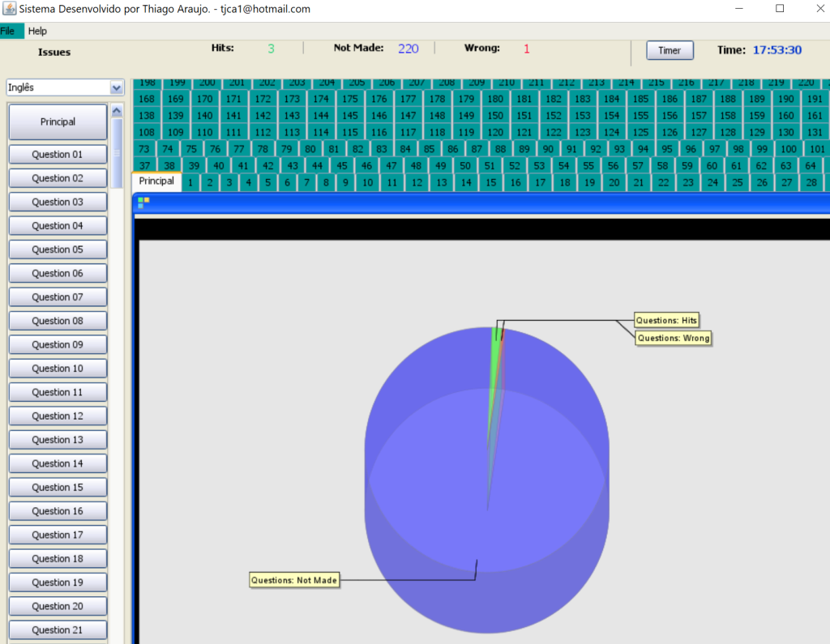
Task: Open Question 01 from the sidebar
Action: (x=58, y=155)
